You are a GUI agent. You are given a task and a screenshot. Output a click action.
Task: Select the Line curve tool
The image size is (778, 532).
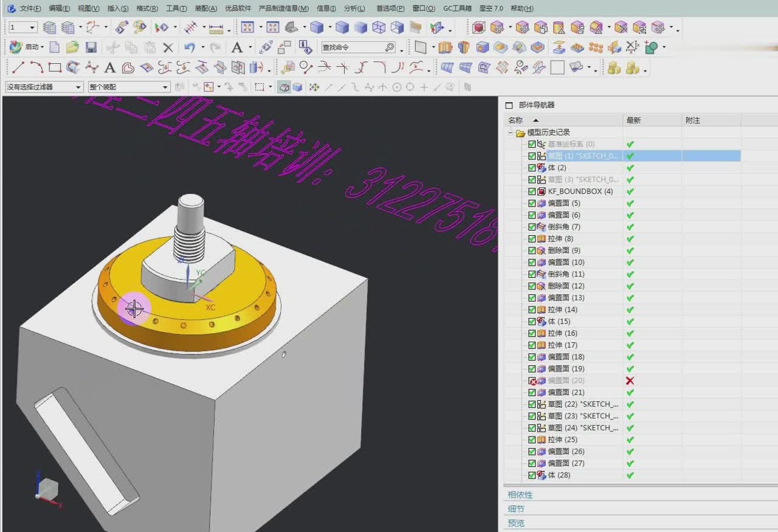click(x=18, y=67)
